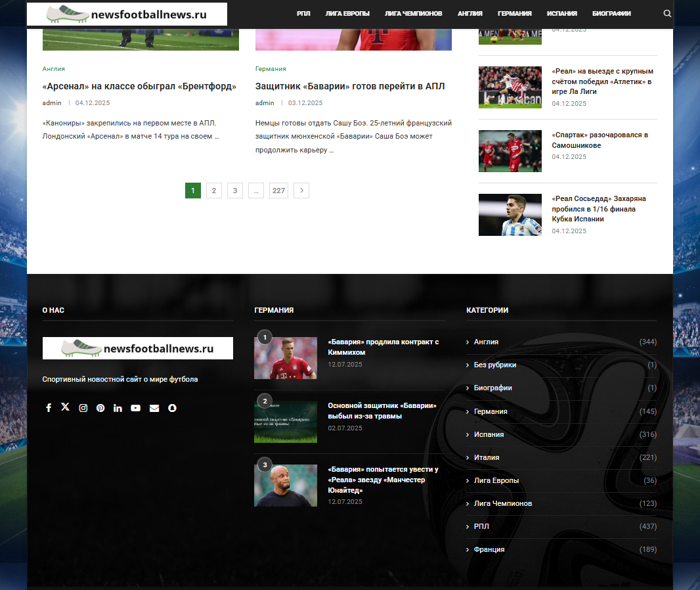Open the ИСПАНИЯ menu item
The width and height of the screenshot is (700, 590).
pyautogui.click(x=562, y=14)
